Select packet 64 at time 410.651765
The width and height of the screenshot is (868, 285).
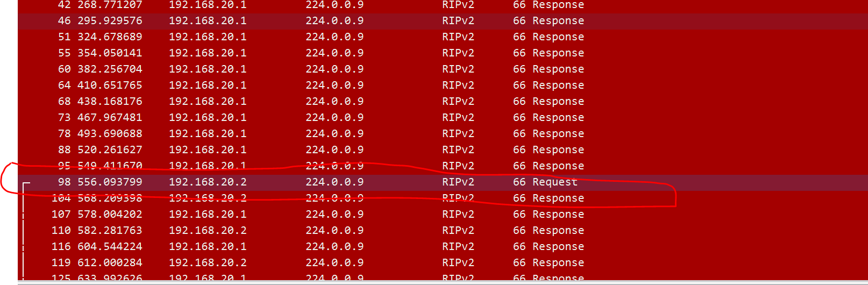tap(443, 85)
